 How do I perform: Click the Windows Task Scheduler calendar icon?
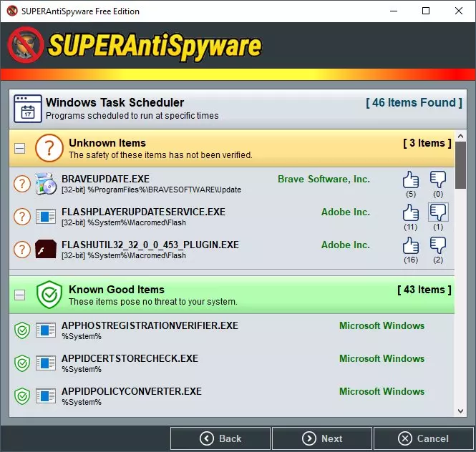[x=28, y=109]
